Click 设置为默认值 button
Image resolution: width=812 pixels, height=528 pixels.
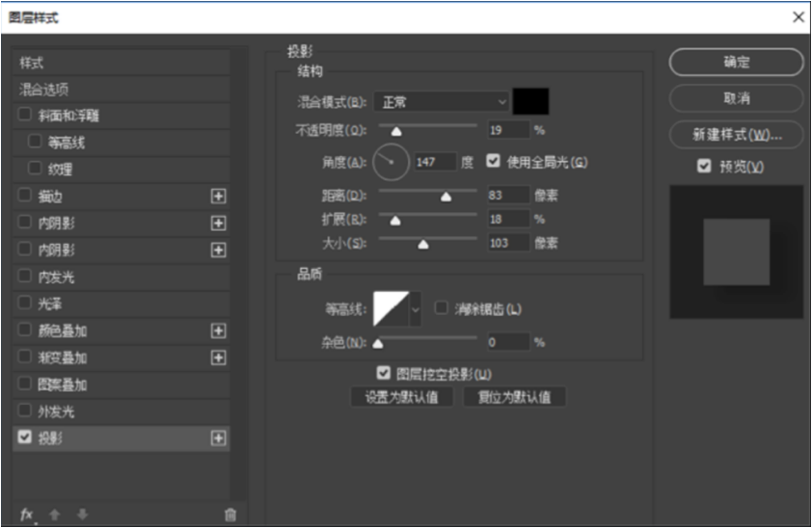coord(402,397)
